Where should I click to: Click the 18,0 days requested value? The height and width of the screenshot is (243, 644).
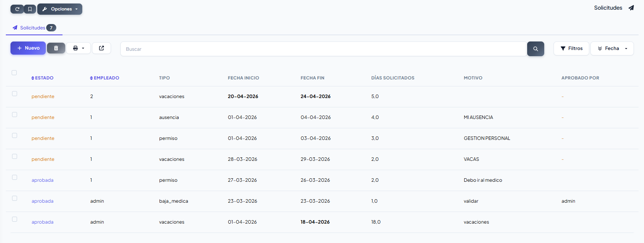[376, 222]
